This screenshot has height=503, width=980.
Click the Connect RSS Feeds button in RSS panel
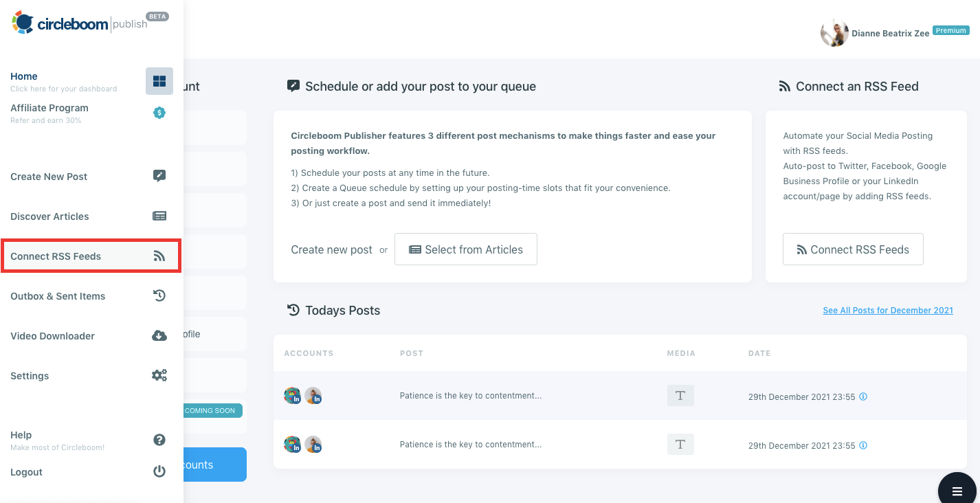(853, 249)
